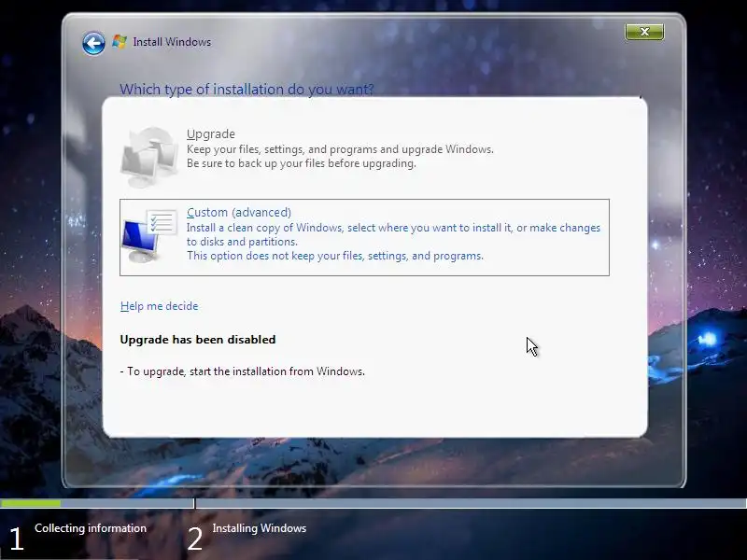
Task: Click the Custom (advanced) computer icon
Action: [148, 236]
